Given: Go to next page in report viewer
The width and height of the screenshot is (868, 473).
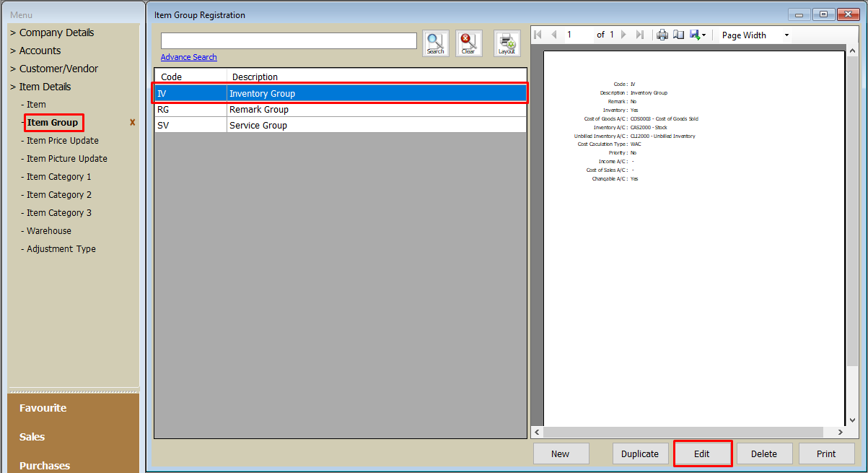Looking at the screenshot, I should (x=624, y=35).
